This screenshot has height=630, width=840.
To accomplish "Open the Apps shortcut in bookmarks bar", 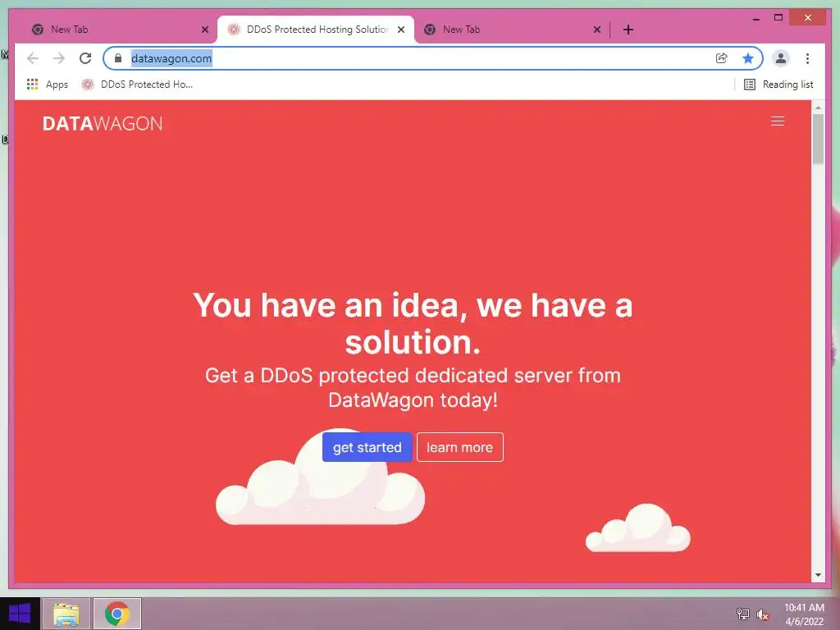I will click(x=47, y=84).
